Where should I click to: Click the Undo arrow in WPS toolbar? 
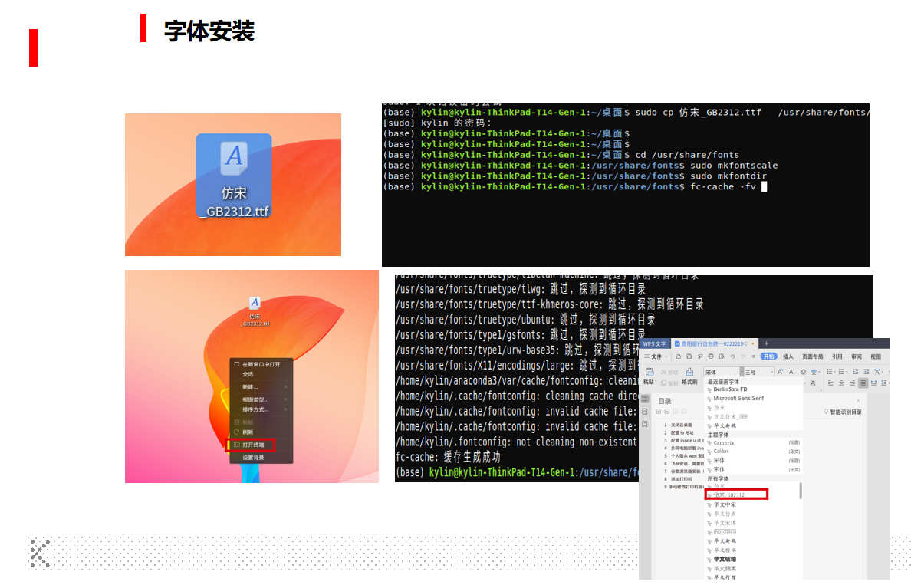point(733,356)
